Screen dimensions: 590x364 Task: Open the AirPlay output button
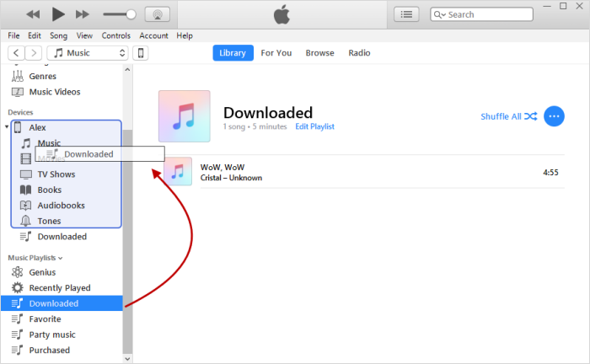158,14
